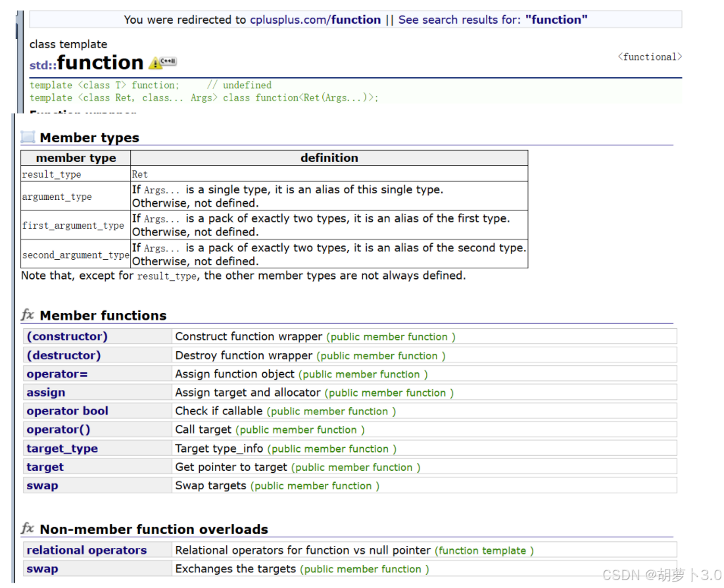Open the (constructor) member function page
This screenshot has width=724, height=588.
tap(67, 337)
